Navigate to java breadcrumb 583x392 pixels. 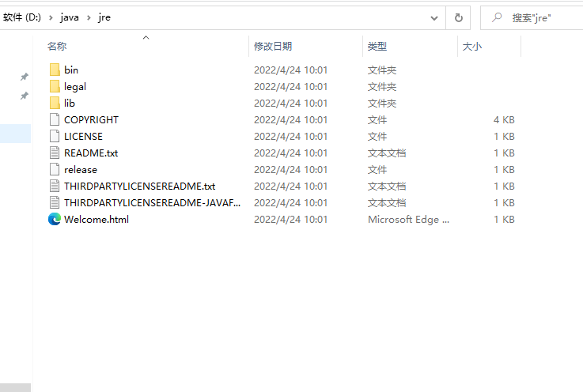pyautogui.click(x=70, y=17)
